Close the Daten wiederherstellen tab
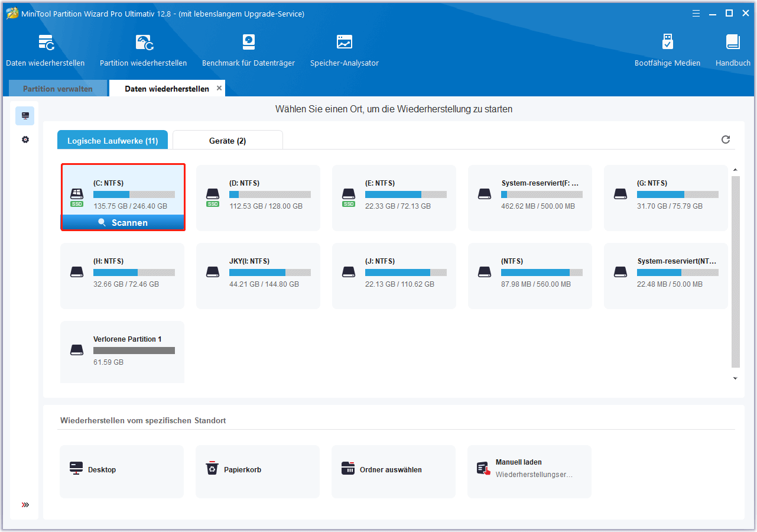 (219, 88)
